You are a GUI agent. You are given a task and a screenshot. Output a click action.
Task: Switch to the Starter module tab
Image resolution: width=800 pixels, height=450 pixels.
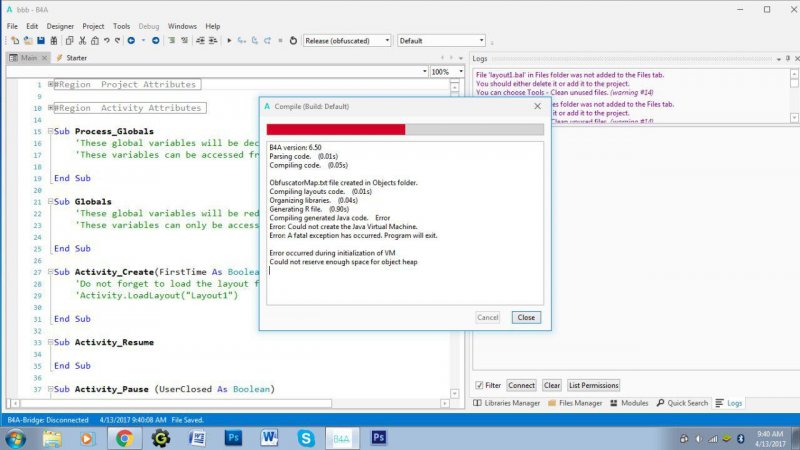click(x=71, y=58)
